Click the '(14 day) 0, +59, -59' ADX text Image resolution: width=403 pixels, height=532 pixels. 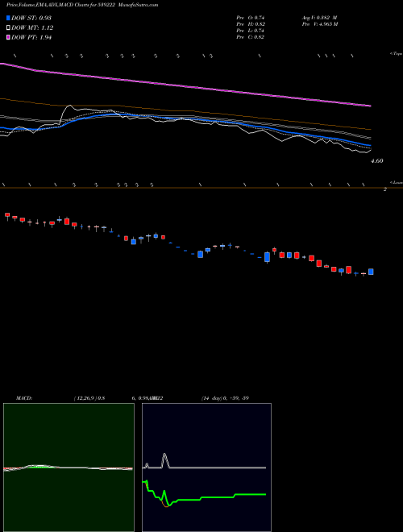click(x=225, y=398)
